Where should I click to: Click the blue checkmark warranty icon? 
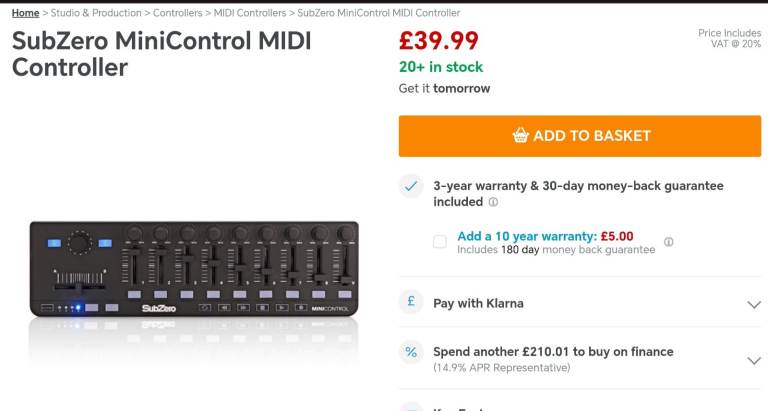tap(411, 186)
